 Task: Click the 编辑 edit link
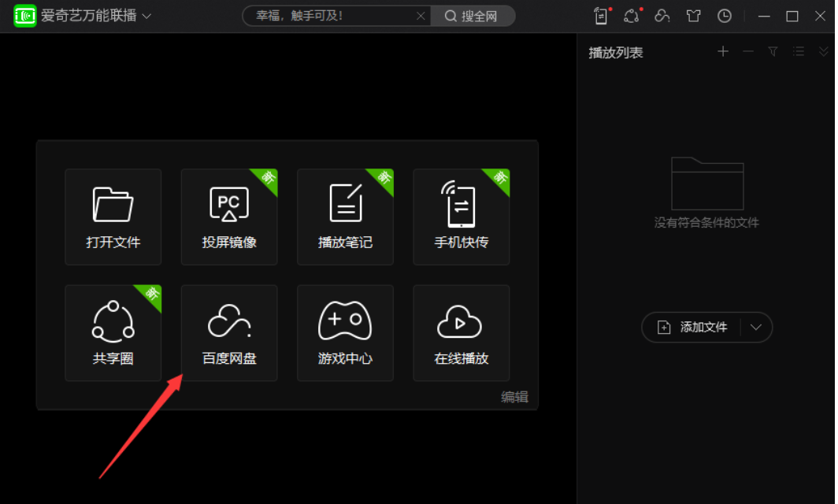click(x=514, y=397)
